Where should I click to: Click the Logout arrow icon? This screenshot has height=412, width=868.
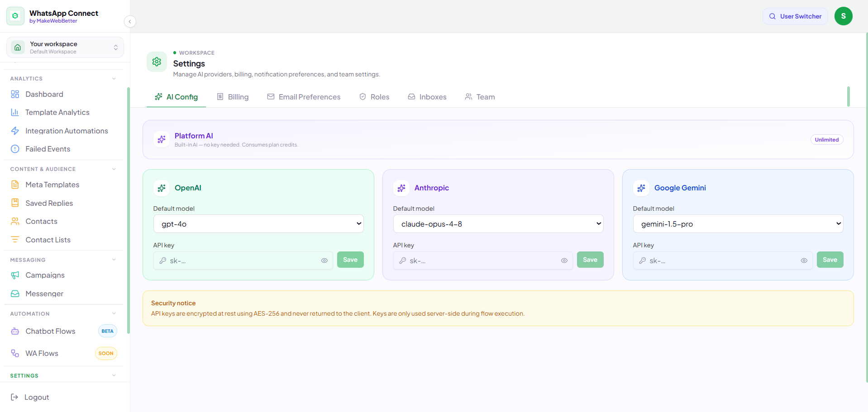[14, 397]
